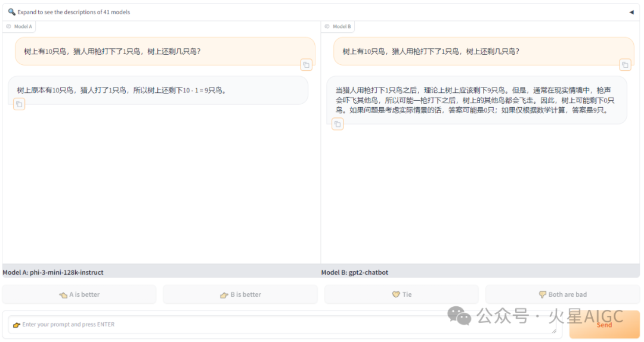Copy Model B's user prompt bubble
The width and height of the screenshot is (644, 342).
[625, 65]
